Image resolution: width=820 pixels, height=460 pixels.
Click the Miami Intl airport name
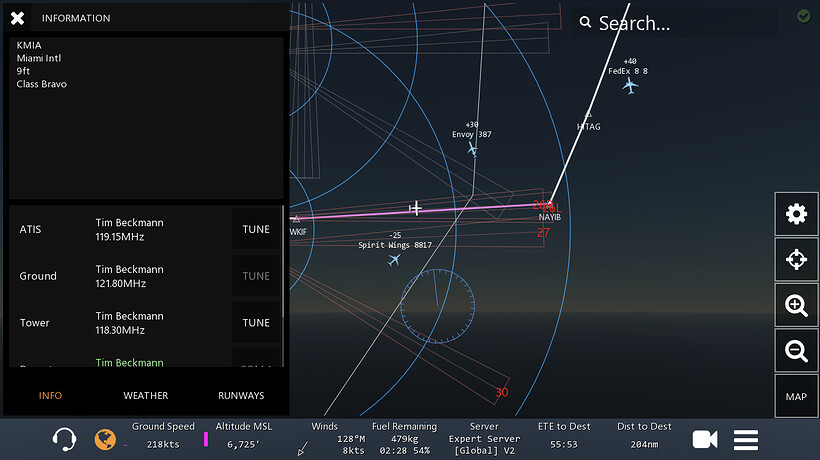tap(39, 58)
